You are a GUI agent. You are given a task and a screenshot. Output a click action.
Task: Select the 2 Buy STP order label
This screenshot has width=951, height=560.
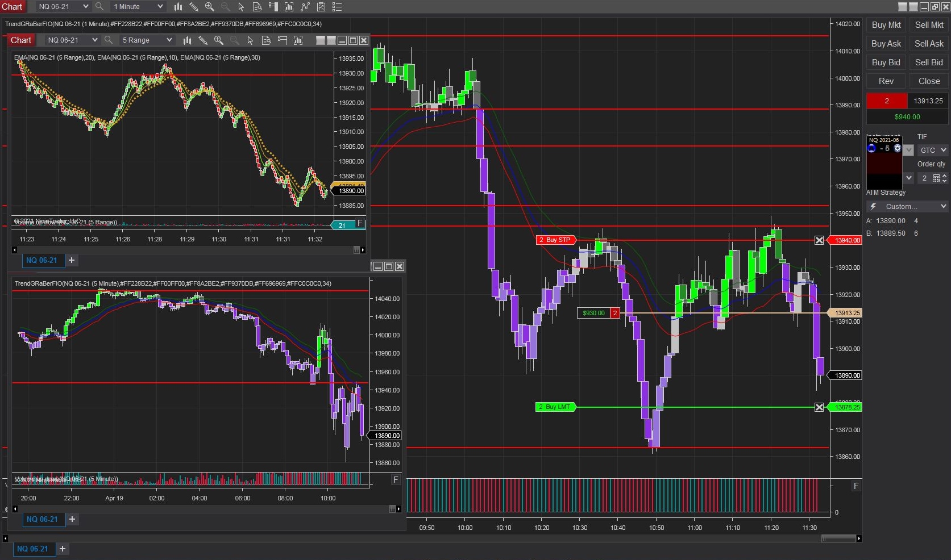click(557, 240)
